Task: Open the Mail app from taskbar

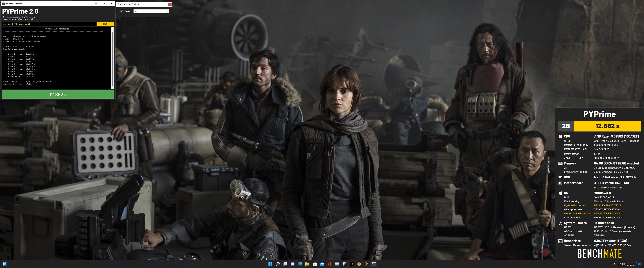Action: click(x=322, y=264)
